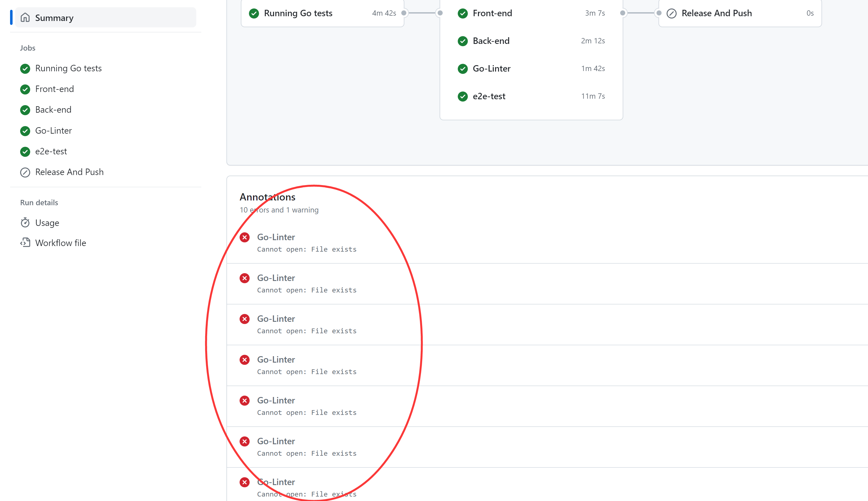Click the skipped icon beside Release And Push in sidebar
This screenshot has width=868, height=501.
25,172
